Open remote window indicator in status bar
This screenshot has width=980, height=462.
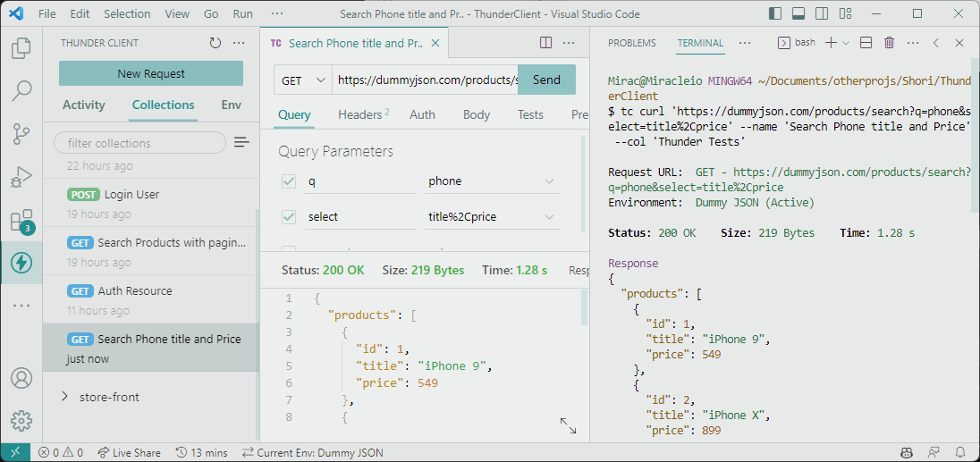[x=15, y=453]
